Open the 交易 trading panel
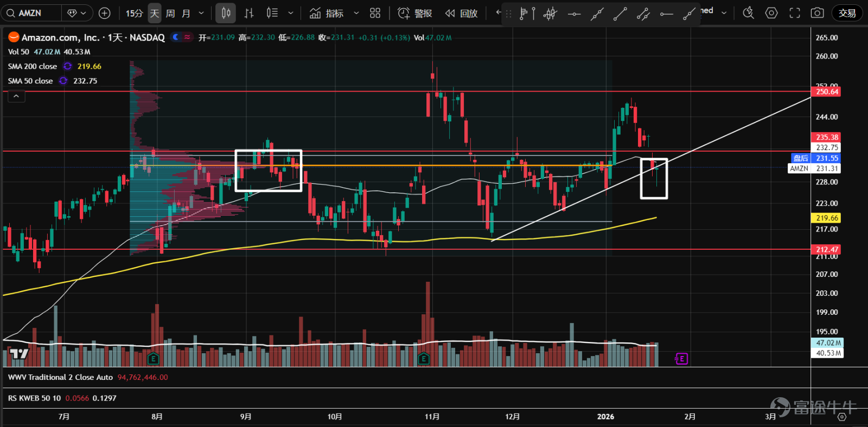This screenshot has width=868, height=427. click(847, 13)
